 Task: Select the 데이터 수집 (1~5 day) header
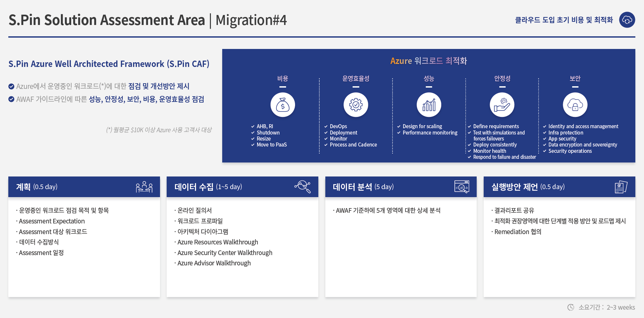(242, 187)
